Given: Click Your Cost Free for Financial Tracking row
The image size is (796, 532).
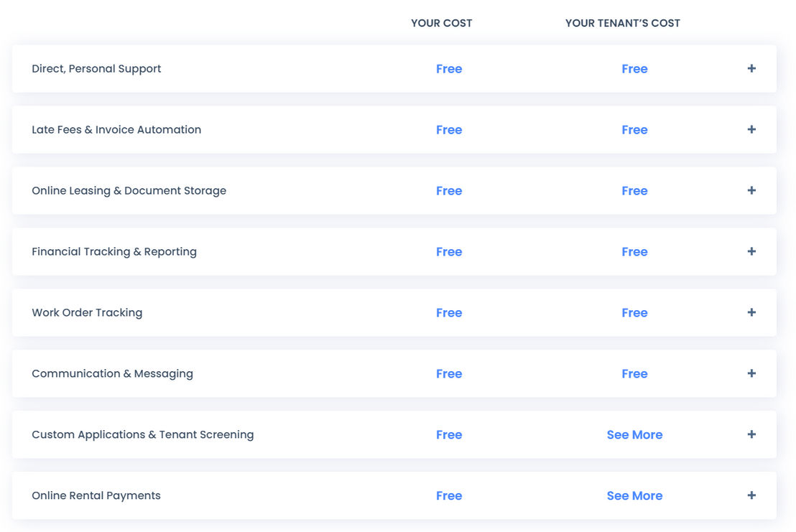Looking at the screenshot, I should coord(449,251).
